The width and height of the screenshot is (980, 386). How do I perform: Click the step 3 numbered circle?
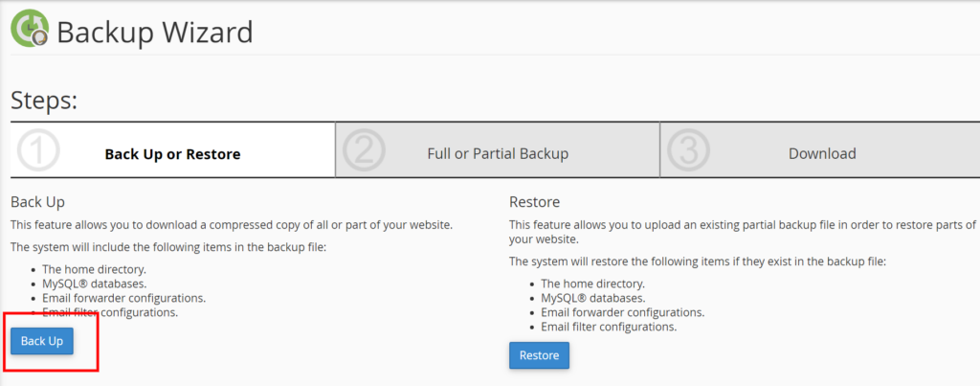tap(688, 150)
